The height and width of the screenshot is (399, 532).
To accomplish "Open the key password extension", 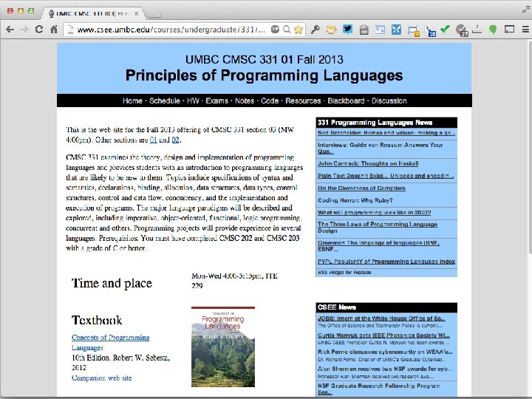I will (x=316, y=30).
